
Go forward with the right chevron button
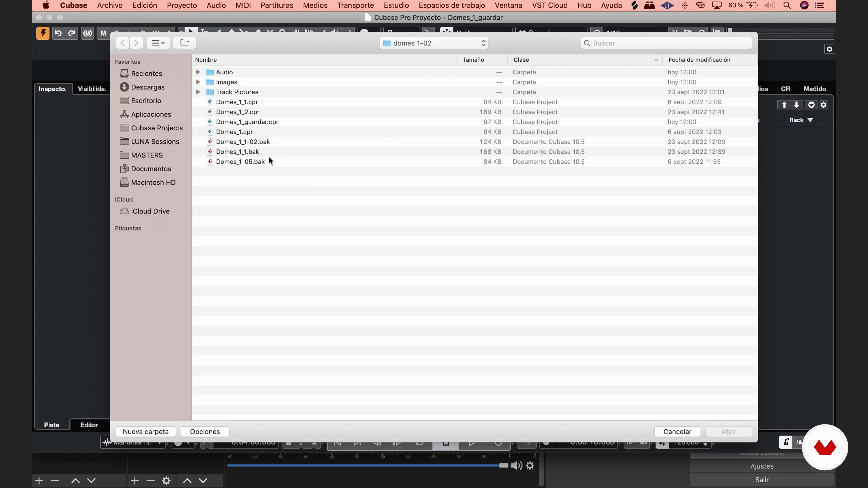point(136,43)
